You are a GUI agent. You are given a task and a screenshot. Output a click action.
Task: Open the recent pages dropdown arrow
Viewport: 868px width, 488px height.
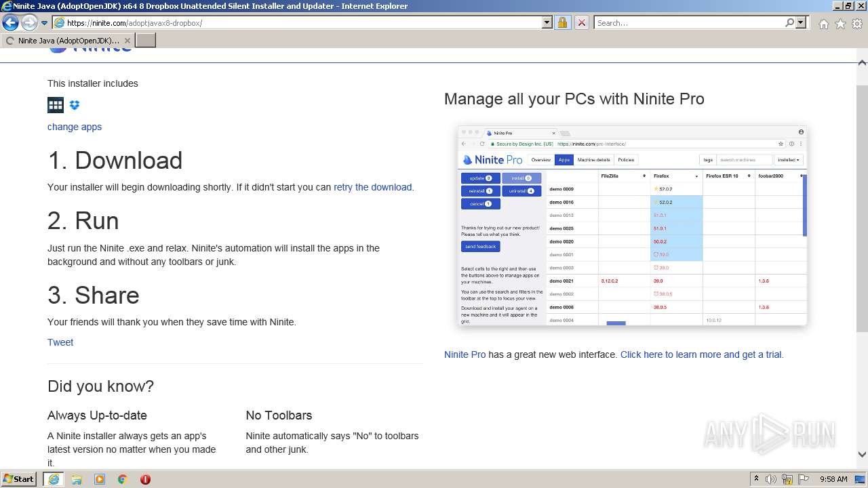[45, 23]
